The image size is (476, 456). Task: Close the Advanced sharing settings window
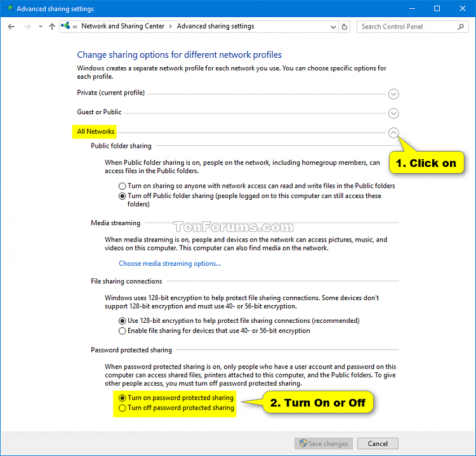tap(462, 8)
